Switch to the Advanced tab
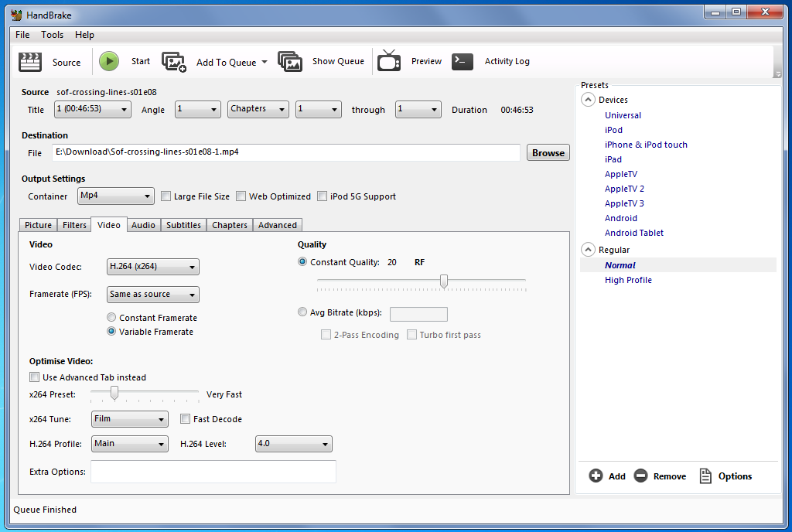Viewport: 792px width, 532px height. [x=278, y=225]
